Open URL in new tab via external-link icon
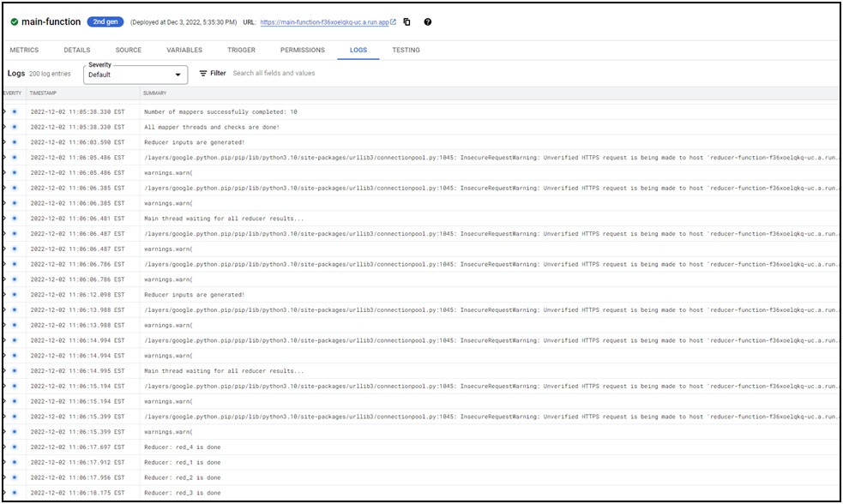Screen dimensions: 843x504 pos(391,22)
